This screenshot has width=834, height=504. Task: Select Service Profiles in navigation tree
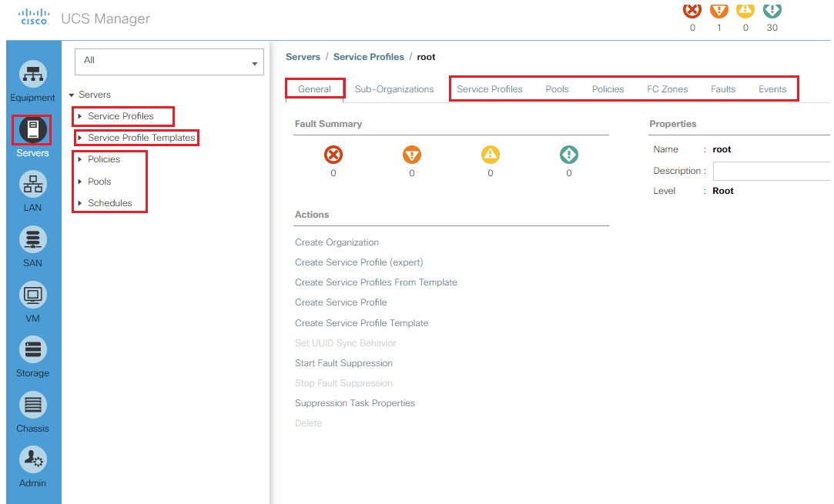pyautogui.click(x=121, y=116)
